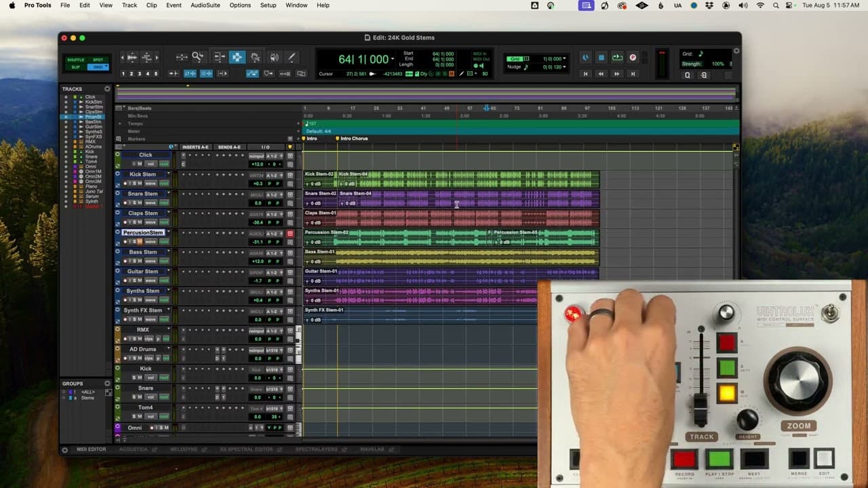Open the Markers ruler add button
This screenshot has height=488, width=868.
click(119, 138)
